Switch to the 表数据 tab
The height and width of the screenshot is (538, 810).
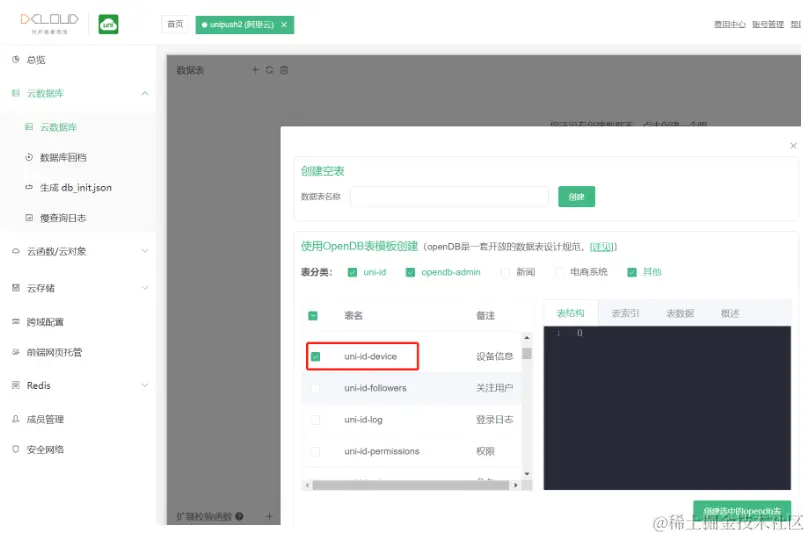pos(680,313)
